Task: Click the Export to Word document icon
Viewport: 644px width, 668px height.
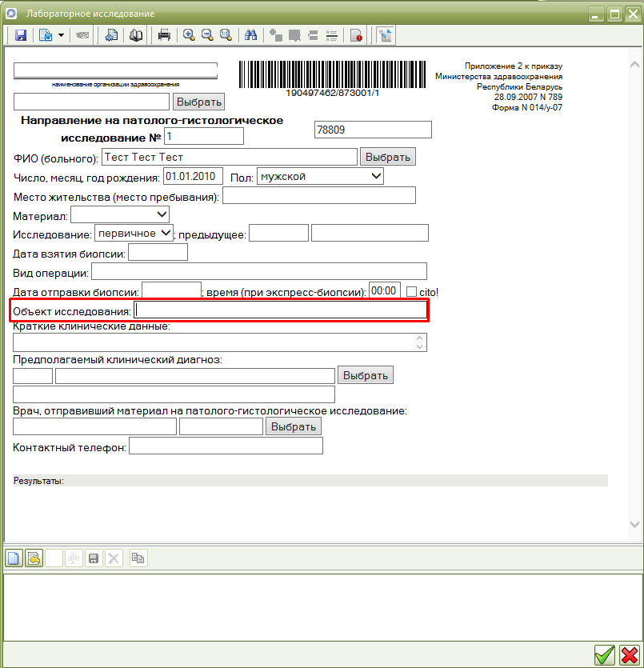Action: click(x=45, y=35)
